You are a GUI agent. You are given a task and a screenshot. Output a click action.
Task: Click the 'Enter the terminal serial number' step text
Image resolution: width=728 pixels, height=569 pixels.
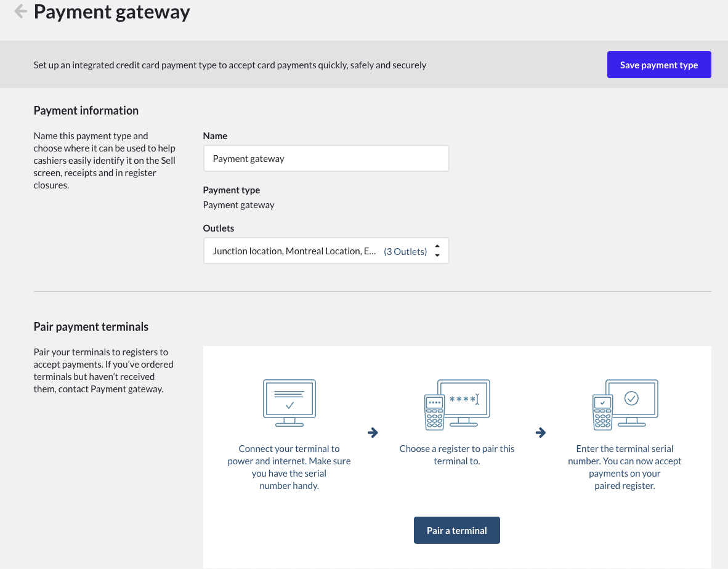click(625, 467)
